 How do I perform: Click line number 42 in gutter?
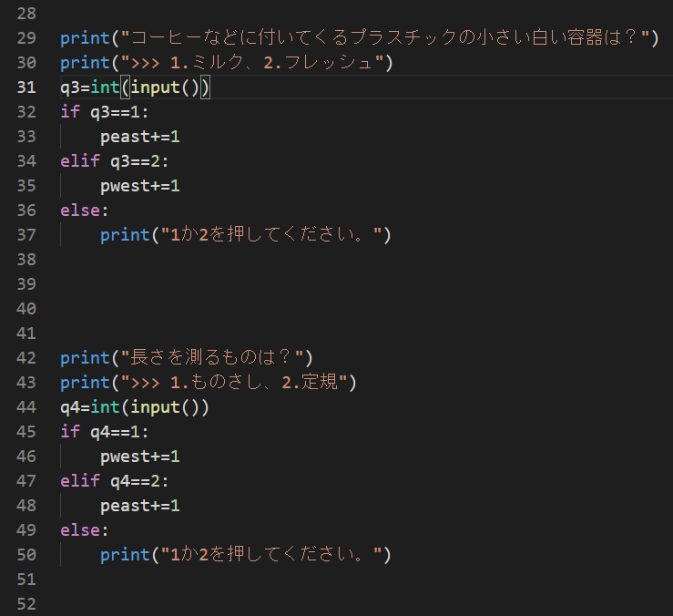point(26,357)
